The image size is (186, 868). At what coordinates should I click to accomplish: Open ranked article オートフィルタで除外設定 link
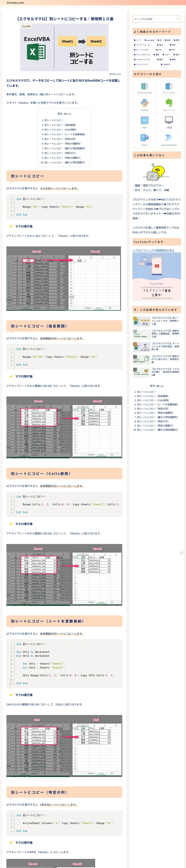tap(165, 346)
